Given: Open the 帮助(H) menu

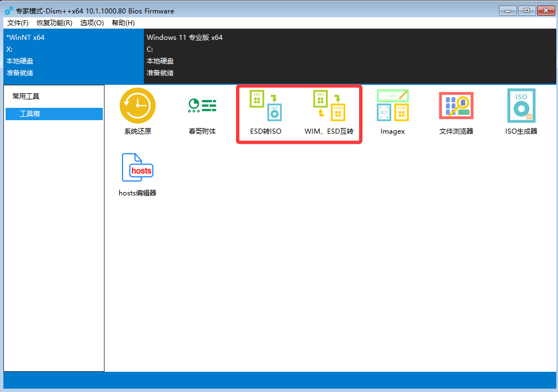Looking at the screenshot, I should (x=123, y=23).
